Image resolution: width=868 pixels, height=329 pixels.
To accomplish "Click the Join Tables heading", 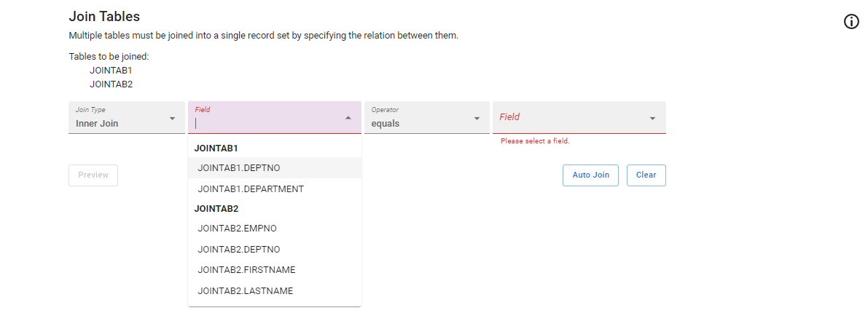I will pos(104,17).
